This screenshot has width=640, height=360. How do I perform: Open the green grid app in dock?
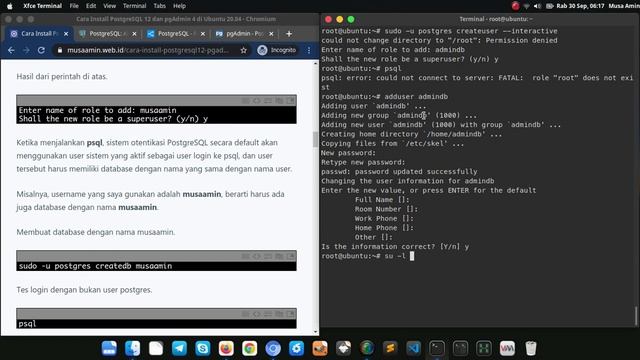tap(484, 348)
